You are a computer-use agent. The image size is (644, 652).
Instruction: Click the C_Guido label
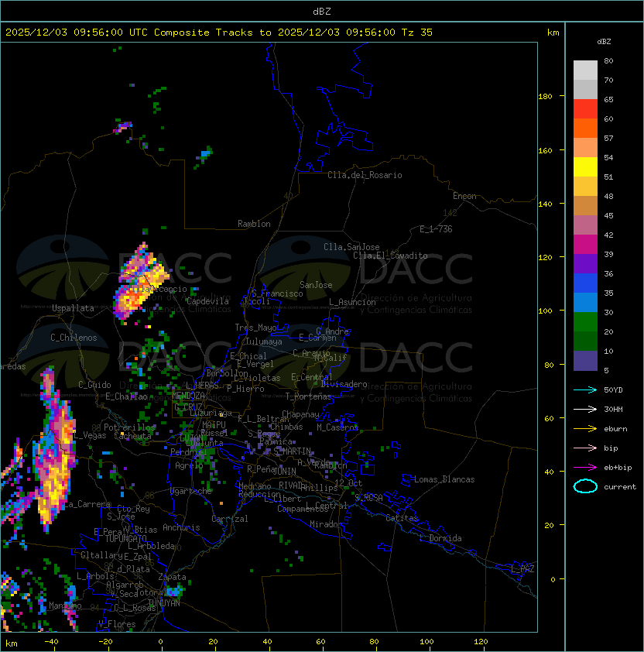point(94,385)
